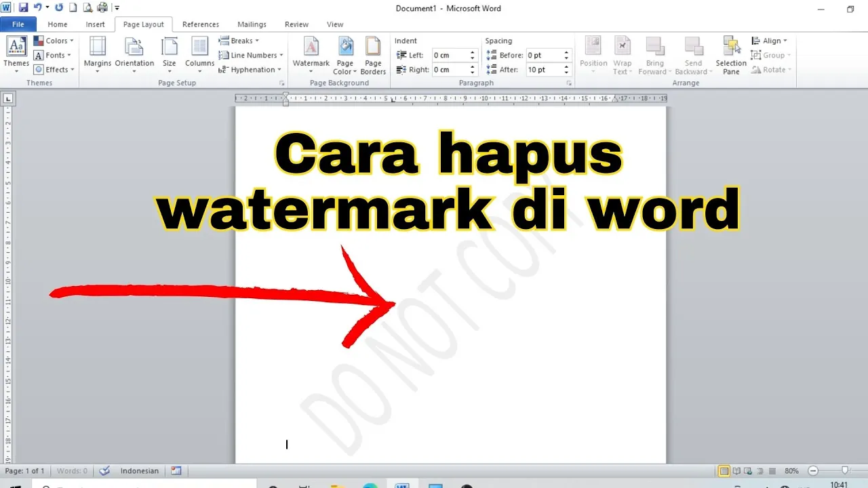Click the Spacing Before value field
The image size is (868, 488).
(544, 55)
